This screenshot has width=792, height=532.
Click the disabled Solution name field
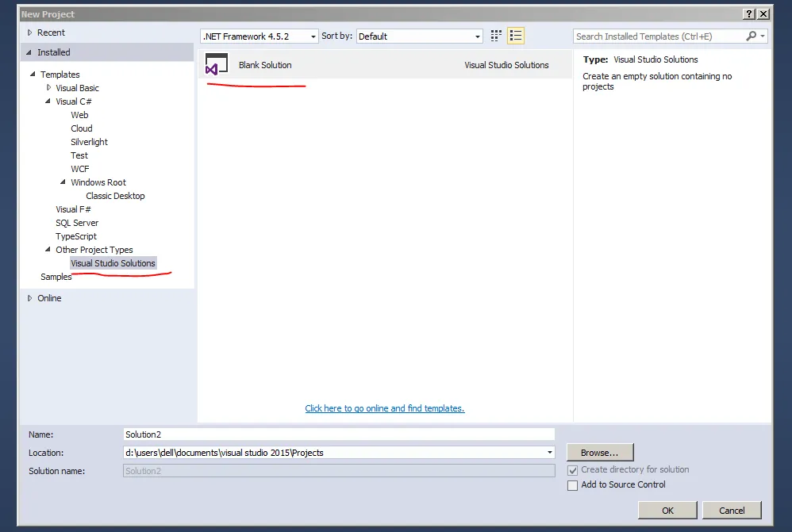click(x=339, y=471)
